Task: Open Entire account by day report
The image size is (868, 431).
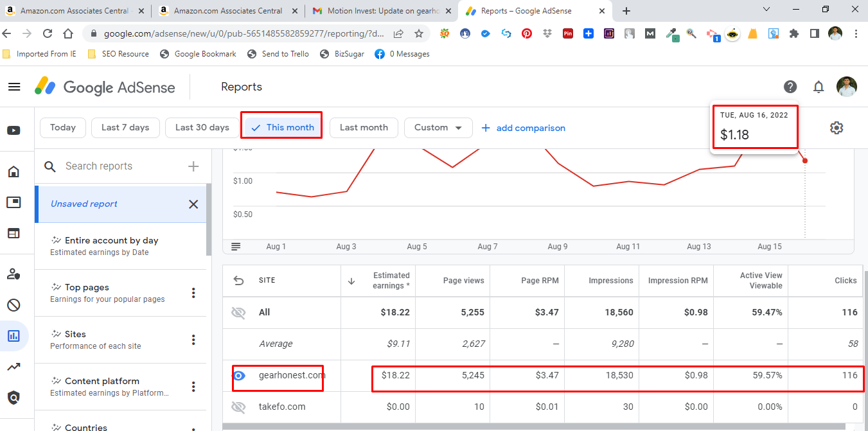Action: pyautogui.click(x=121, y=246)
